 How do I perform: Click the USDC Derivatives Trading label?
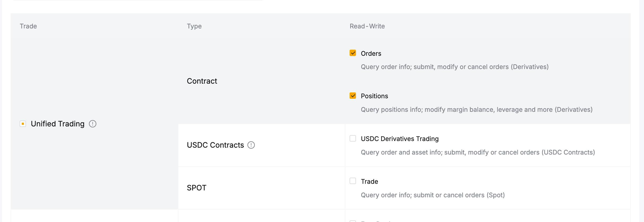[400, 139]
